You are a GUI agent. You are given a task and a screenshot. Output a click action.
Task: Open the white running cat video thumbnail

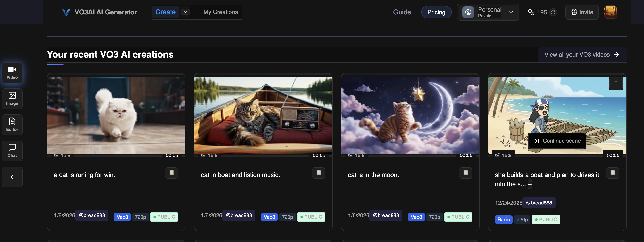[116, 115]
